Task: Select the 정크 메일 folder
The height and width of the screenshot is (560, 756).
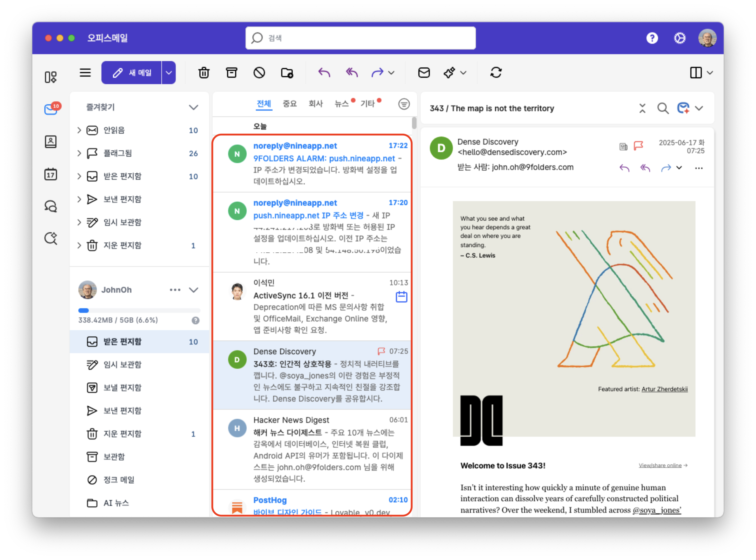Action: pos(139,480)
